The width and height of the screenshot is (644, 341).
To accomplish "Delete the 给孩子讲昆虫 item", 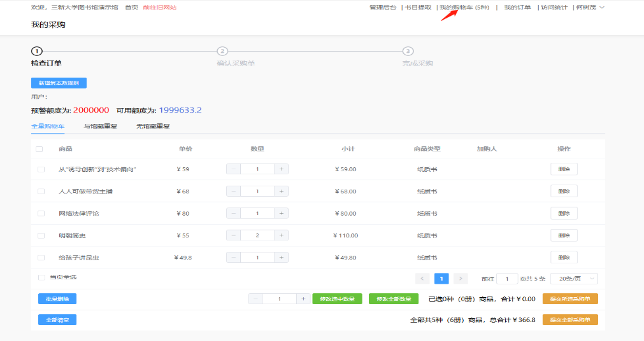I will point(564,258).
